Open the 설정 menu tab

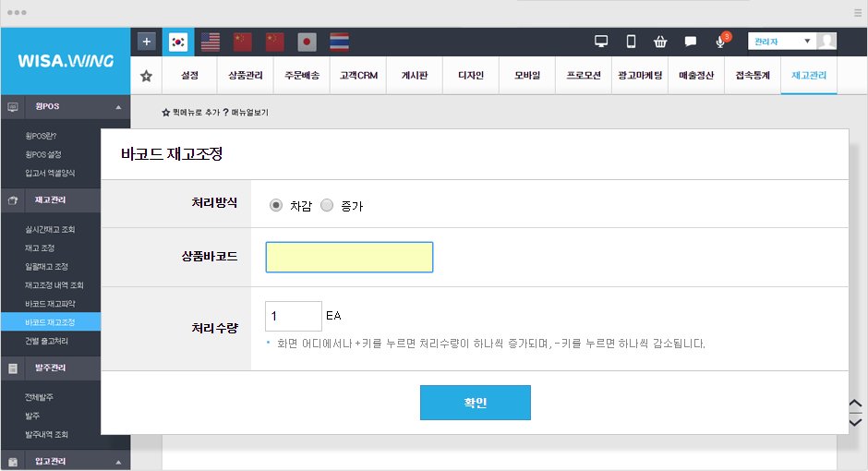pos(189,76)
